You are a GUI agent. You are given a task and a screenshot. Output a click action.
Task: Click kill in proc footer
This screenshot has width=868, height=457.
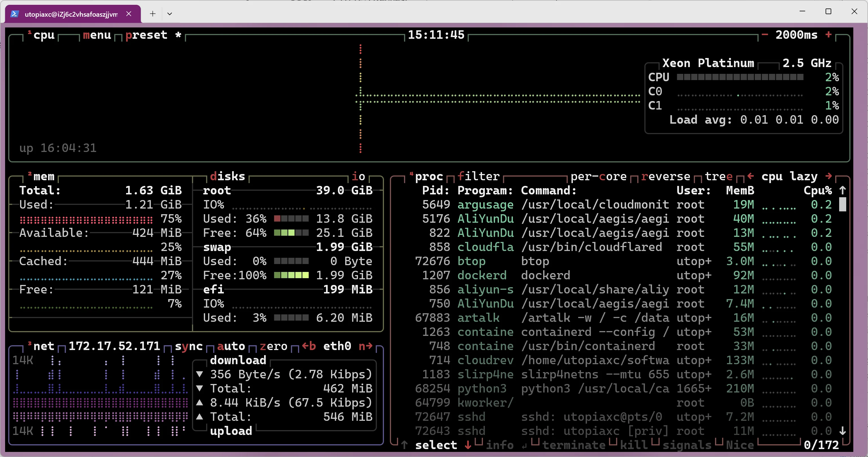coord(634,445)
